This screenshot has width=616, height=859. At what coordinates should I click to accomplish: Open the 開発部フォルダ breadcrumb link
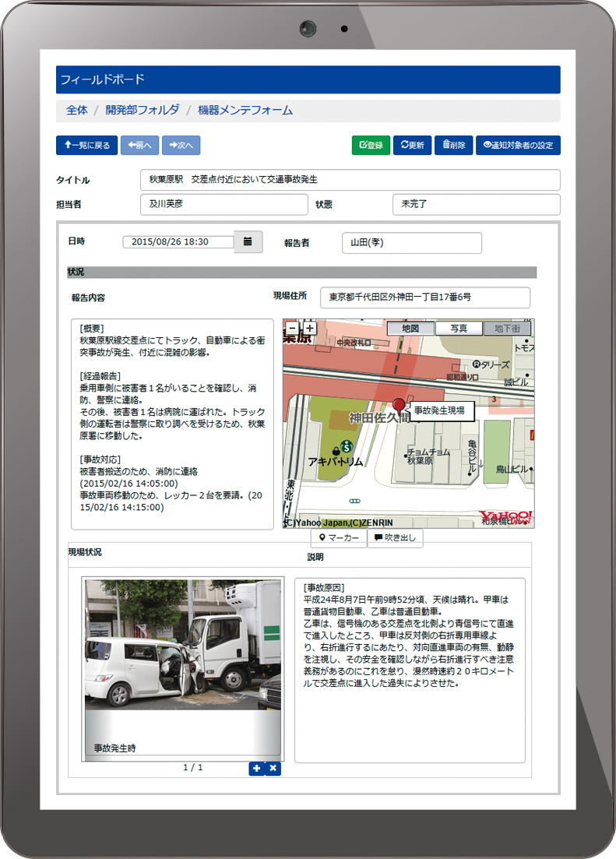click(142, 110)
